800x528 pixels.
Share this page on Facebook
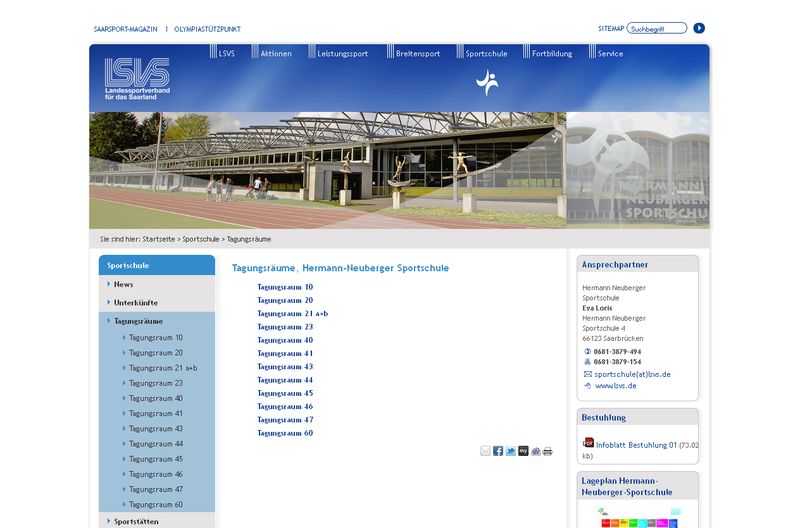pyautogui.click(x=498, y=451)
